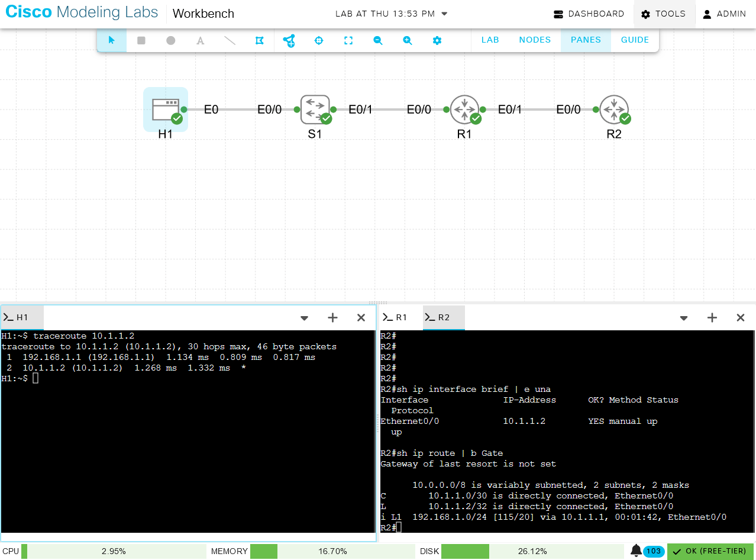Select the S1 switch node

[315, 110]
